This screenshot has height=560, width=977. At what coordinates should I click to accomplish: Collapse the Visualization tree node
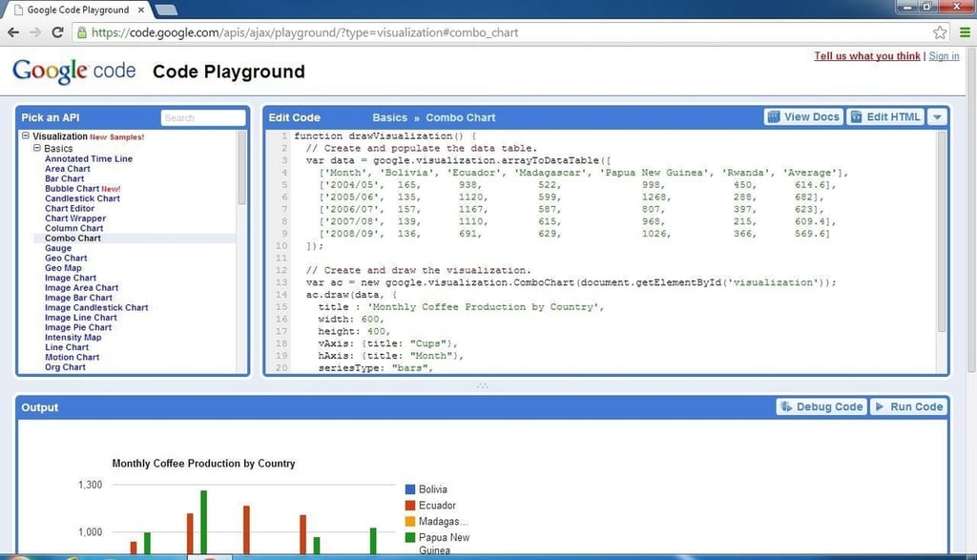click(26, 135)
